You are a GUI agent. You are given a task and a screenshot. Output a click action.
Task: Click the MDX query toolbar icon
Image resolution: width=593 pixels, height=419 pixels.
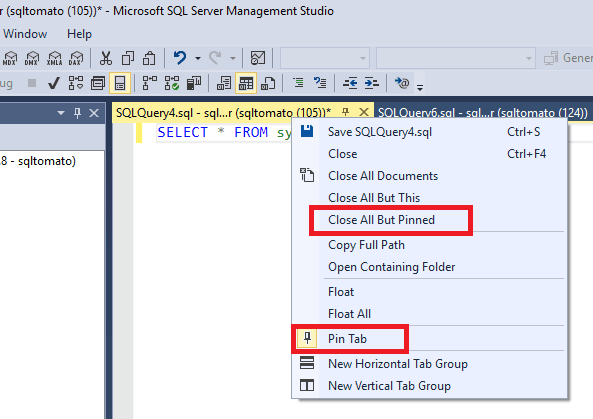[9, 58]
